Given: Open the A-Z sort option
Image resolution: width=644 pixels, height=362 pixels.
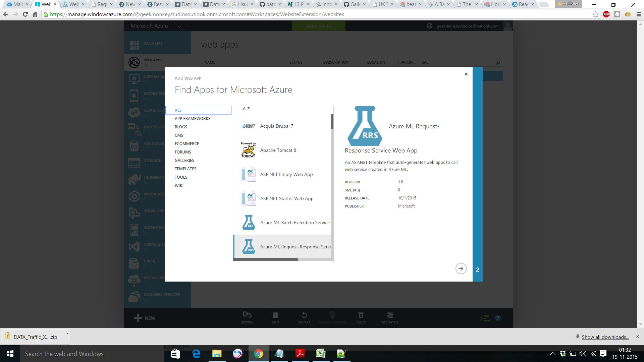Looking at the screenshot, I should [246, 109].
